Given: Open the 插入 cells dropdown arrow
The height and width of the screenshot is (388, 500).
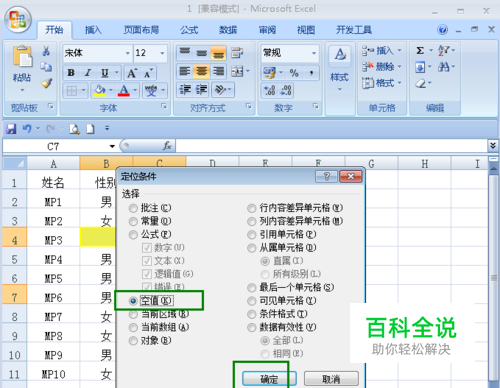Looking at the screenshot, I should coord(400,51).
